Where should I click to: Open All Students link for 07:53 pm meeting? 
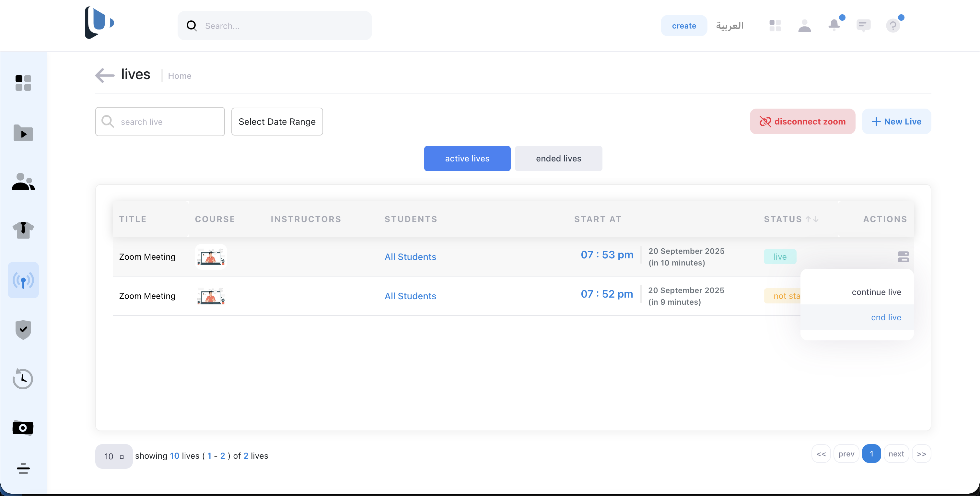click(x=410, y=256)
